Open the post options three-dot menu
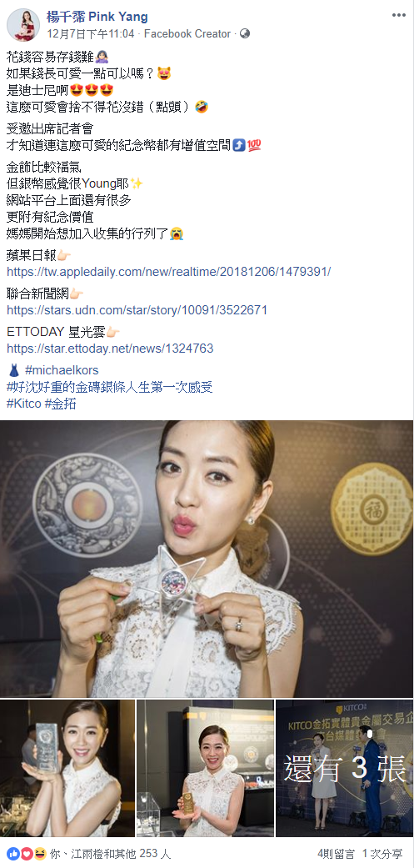The width and height of the screenshot is (414, 868). click(x=399, y=15)
